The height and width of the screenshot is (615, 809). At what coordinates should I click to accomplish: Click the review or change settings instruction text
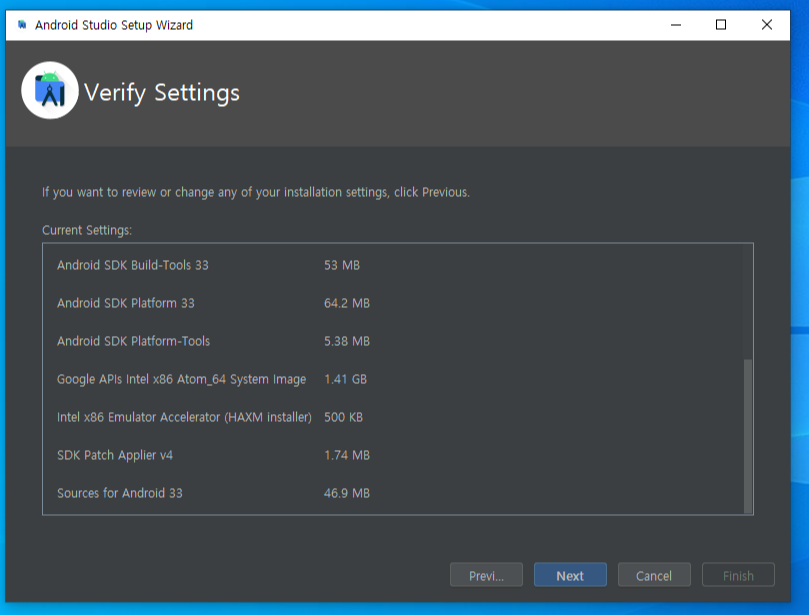(255, 192)
